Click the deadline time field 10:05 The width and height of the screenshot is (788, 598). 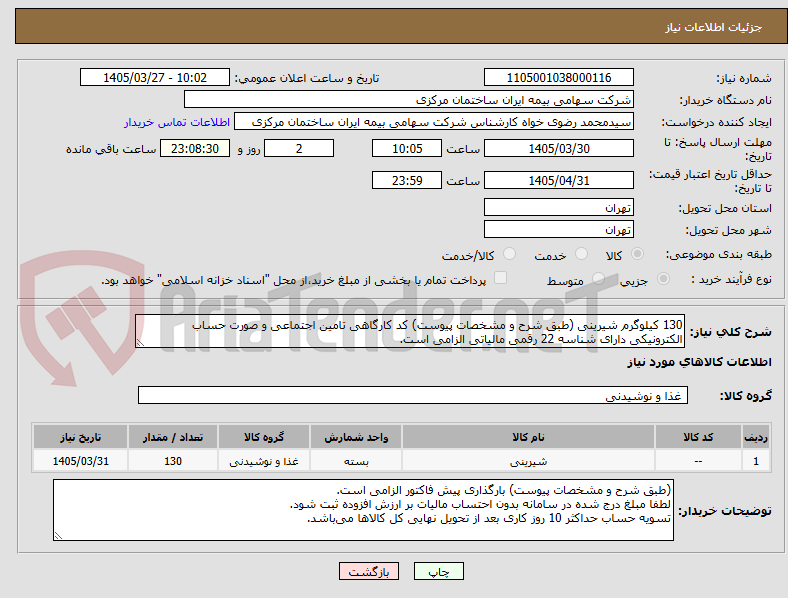click(407, 148)
